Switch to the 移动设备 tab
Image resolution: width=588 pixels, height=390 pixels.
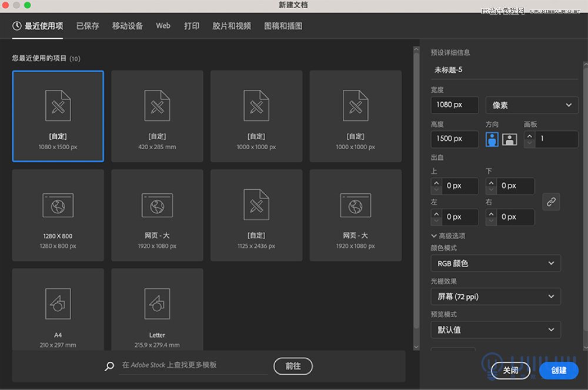click(x=127, y=26)
